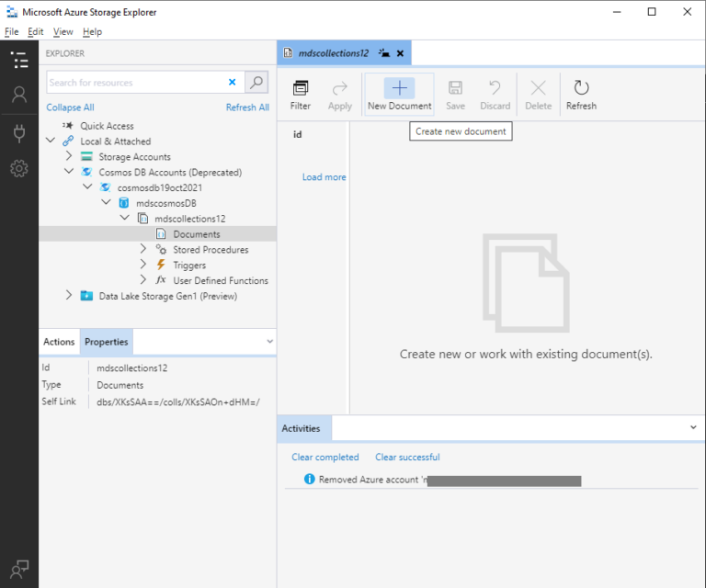Click the mdscosmosDB database icon
This screenshot has width=706, height=588.
[124, 203]
